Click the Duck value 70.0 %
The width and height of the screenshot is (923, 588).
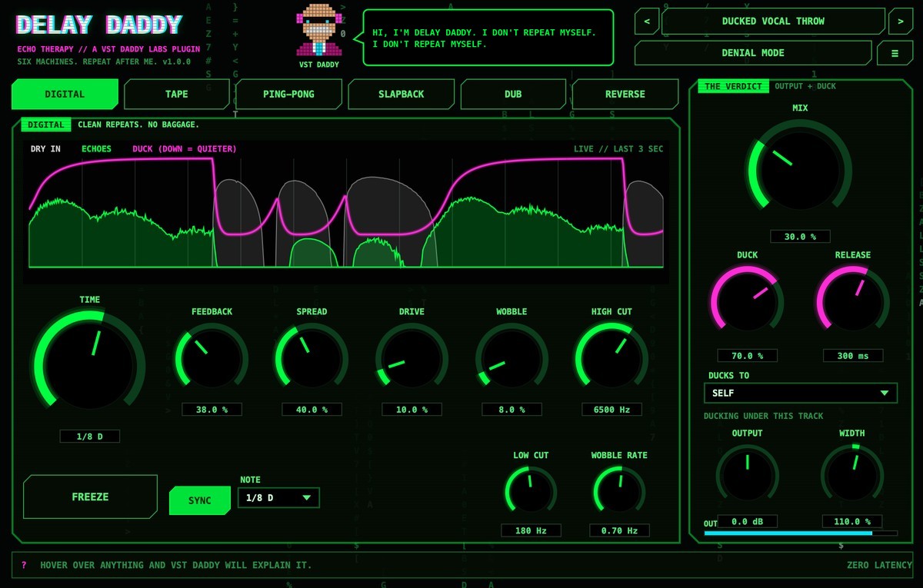tap(747, 356)
